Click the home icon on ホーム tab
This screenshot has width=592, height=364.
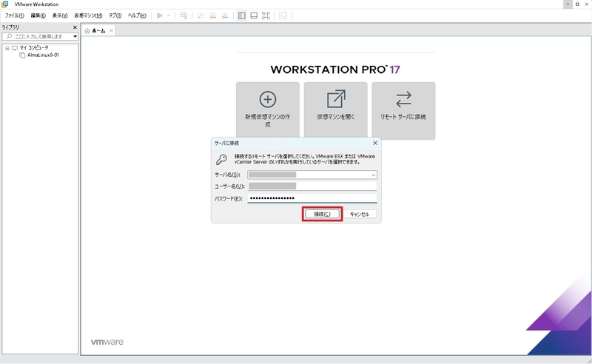(x=87, y=31)
